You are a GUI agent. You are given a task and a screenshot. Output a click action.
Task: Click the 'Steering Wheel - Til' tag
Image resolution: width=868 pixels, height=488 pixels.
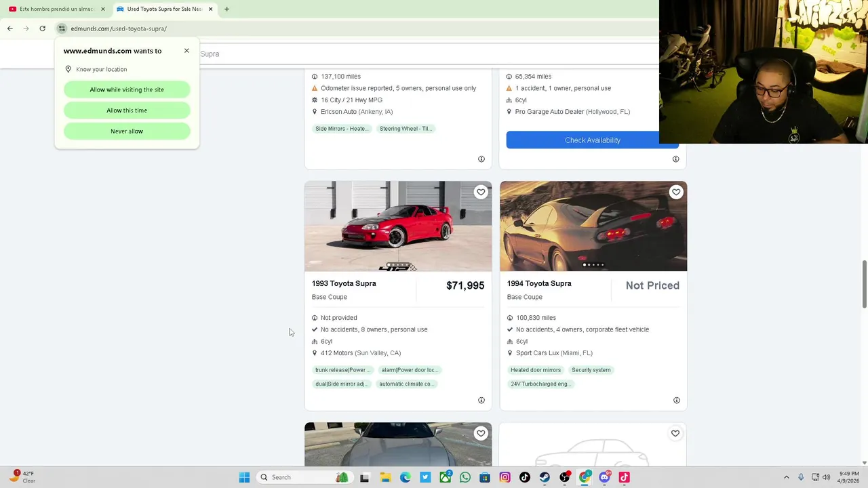[x=405, y=129]
